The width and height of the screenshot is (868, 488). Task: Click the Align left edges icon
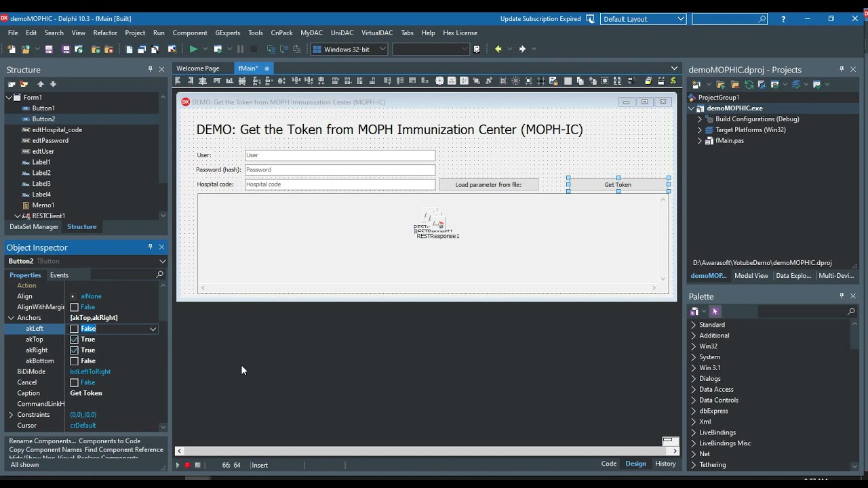click(x=178, y=81)
